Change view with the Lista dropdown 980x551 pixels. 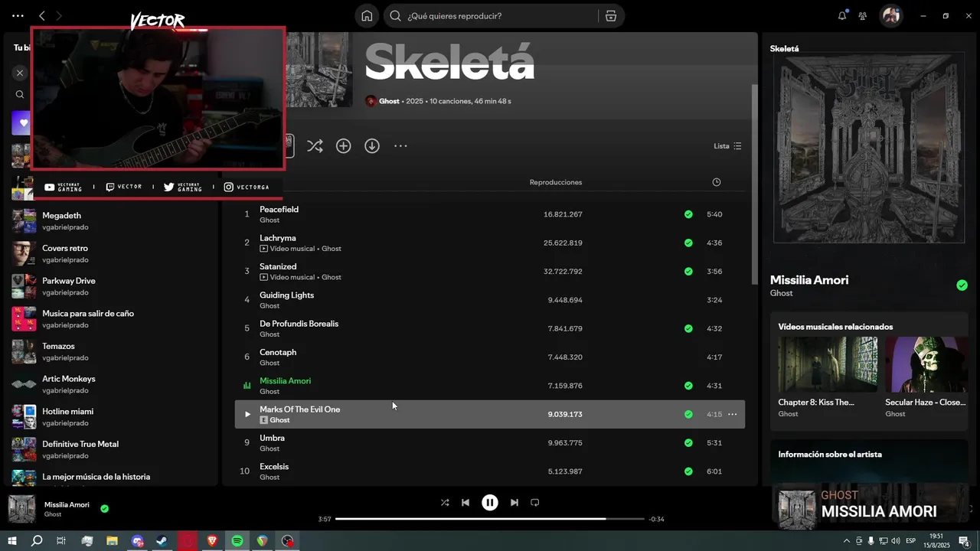click(x=727, y=145)
